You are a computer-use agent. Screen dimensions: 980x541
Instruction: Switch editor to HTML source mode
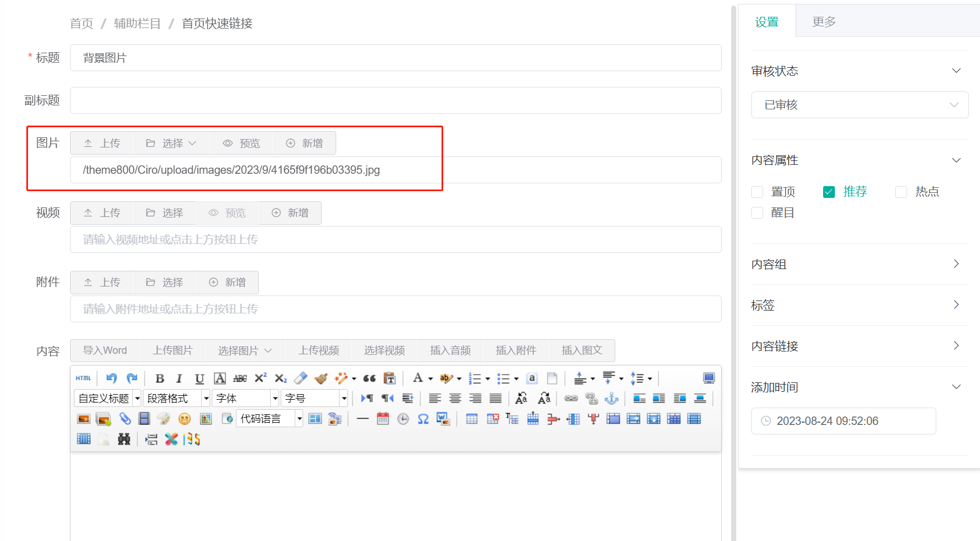point(83,378)
